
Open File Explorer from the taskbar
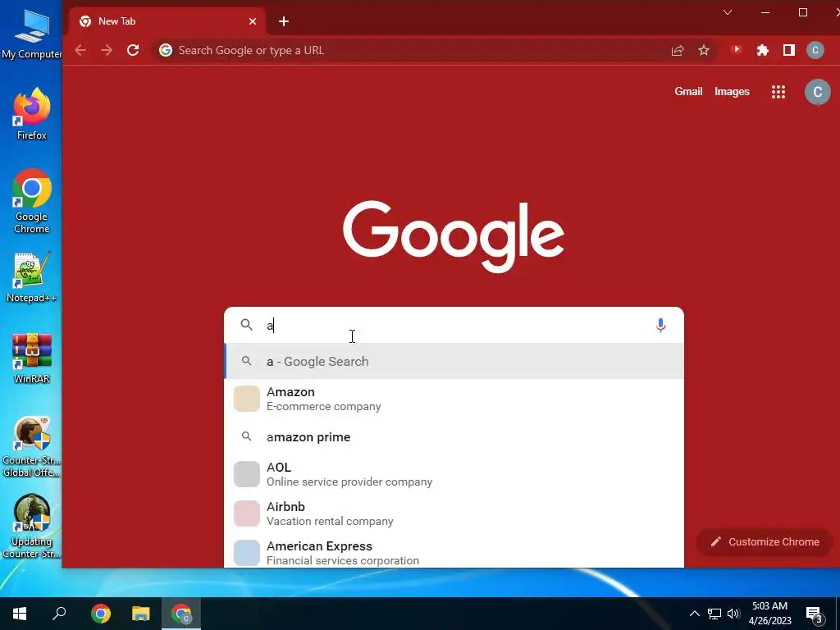[x=141, y=614]
